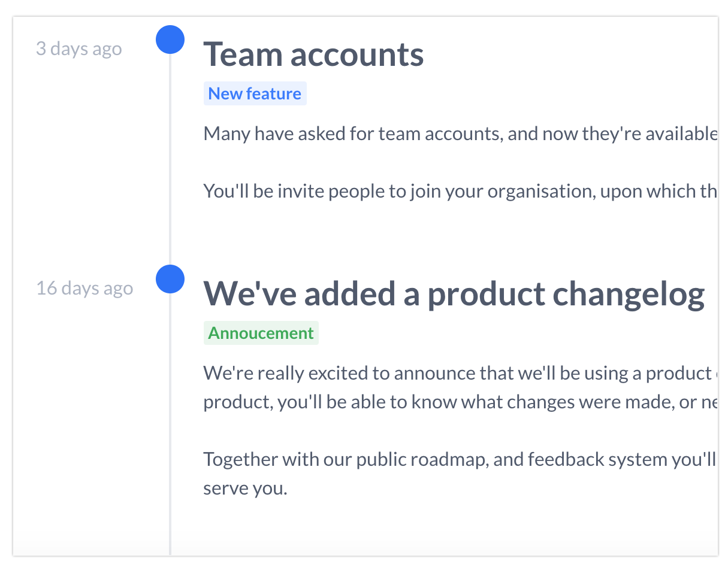This screenshot has width=728, height=567.
Task: Click the blue timeline dot beside Team accounts
Action: pos(170,40)
